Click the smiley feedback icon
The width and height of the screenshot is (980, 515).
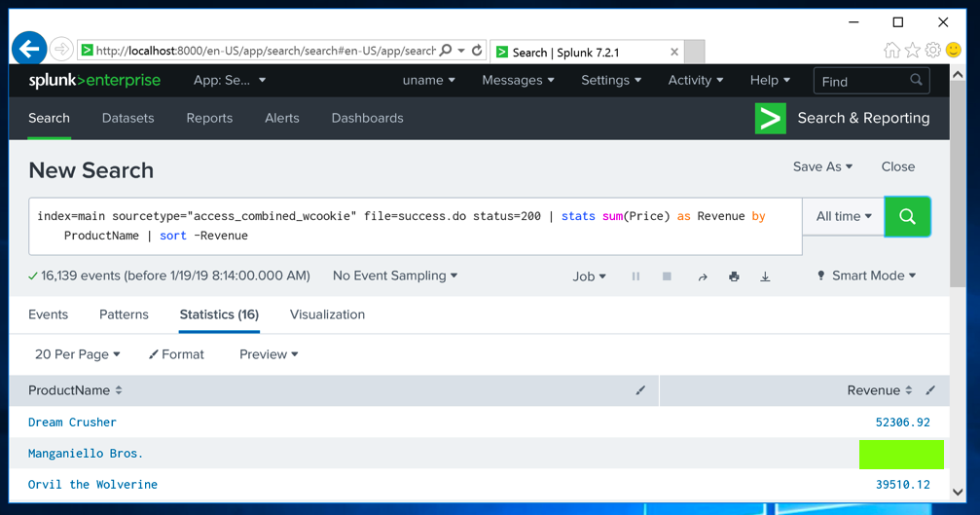(x=953, y=50)
